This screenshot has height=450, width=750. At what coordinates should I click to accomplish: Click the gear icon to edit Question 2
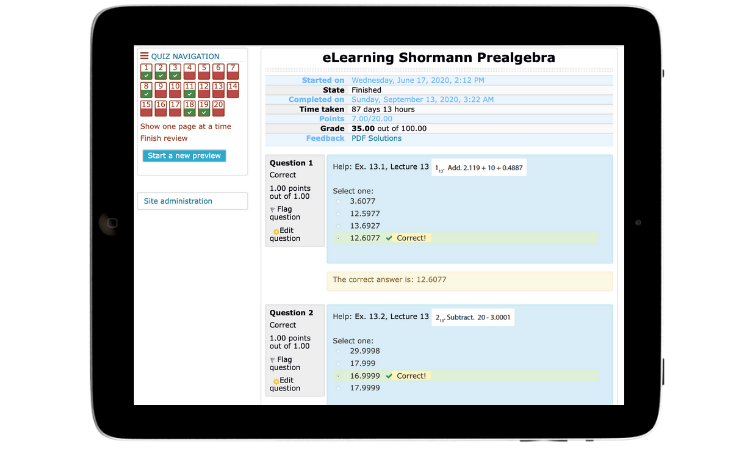point(275,381)
